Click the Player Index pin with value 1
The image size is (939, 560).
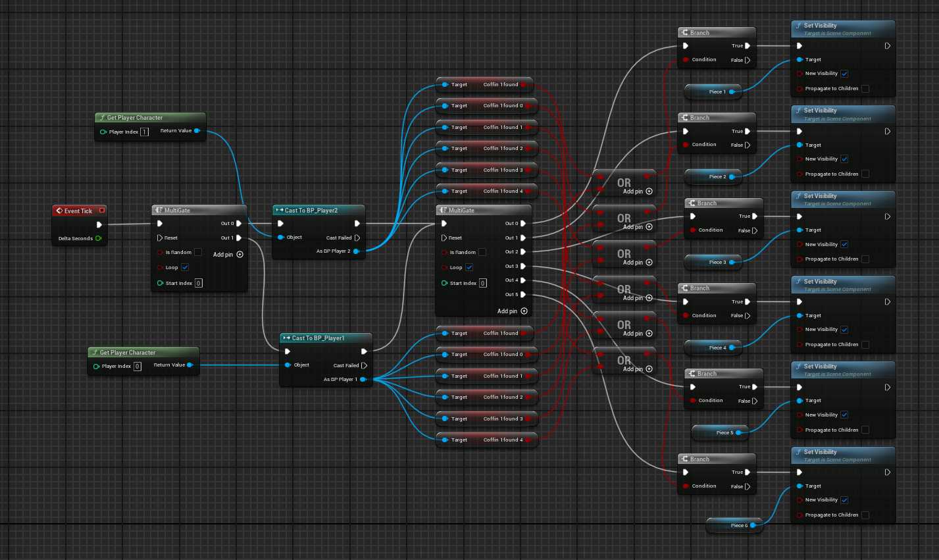tap(103, 132)
